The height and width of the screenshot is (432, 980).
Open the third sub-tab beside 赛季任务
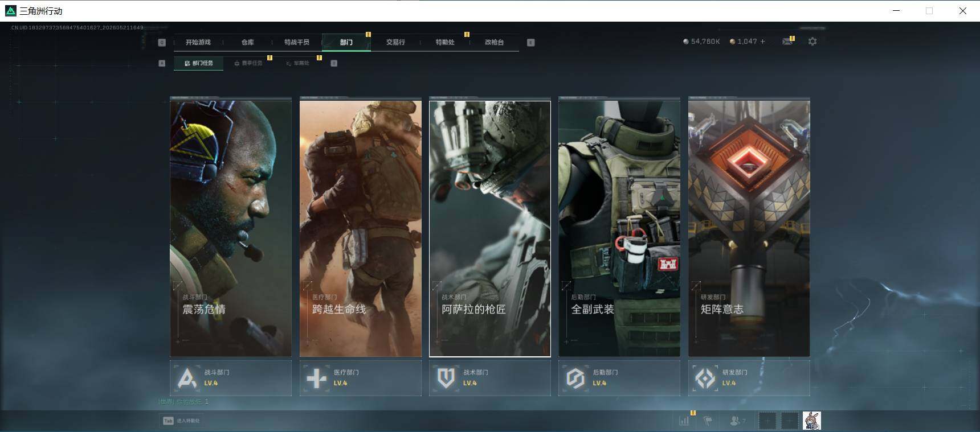(297, 63)
